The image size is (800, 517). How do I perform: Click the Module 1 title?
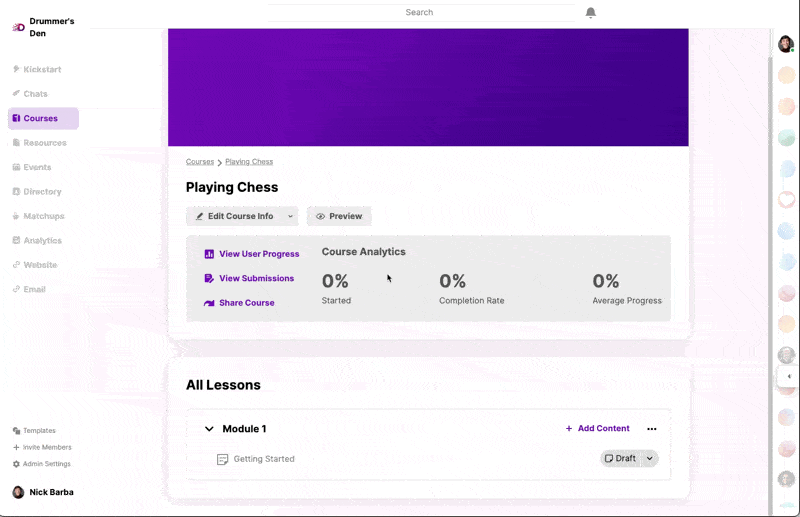tap(244, 429)
